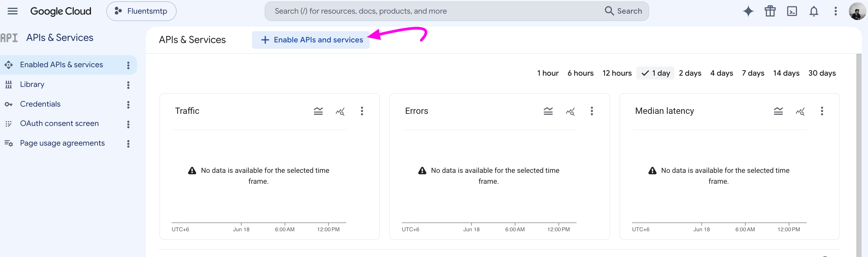Open more options for Page usage agreements
Screen dimensions: 868x257
pos(128,144)
